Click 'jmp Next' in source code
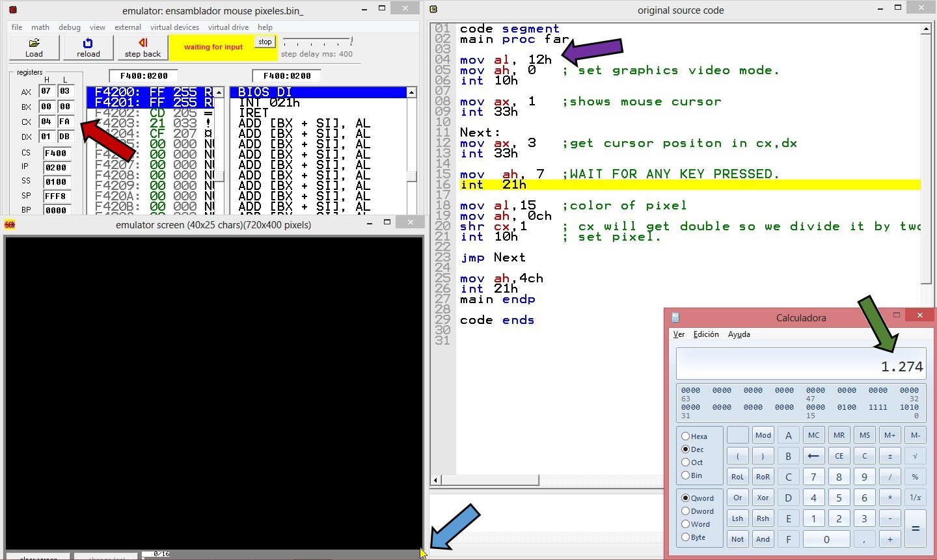Screen dimensions: 937x560 493,258
